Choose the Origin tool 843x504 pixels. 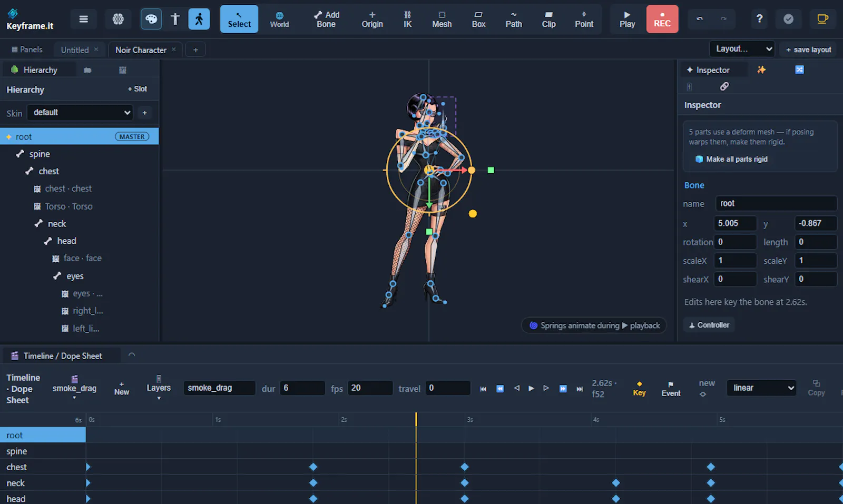372,19
